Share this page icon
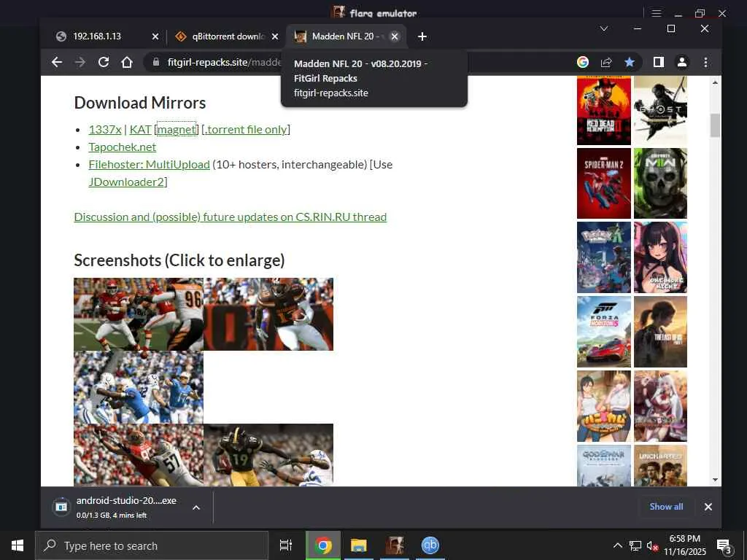The image size is (747, 560). [x=606, y=62]
